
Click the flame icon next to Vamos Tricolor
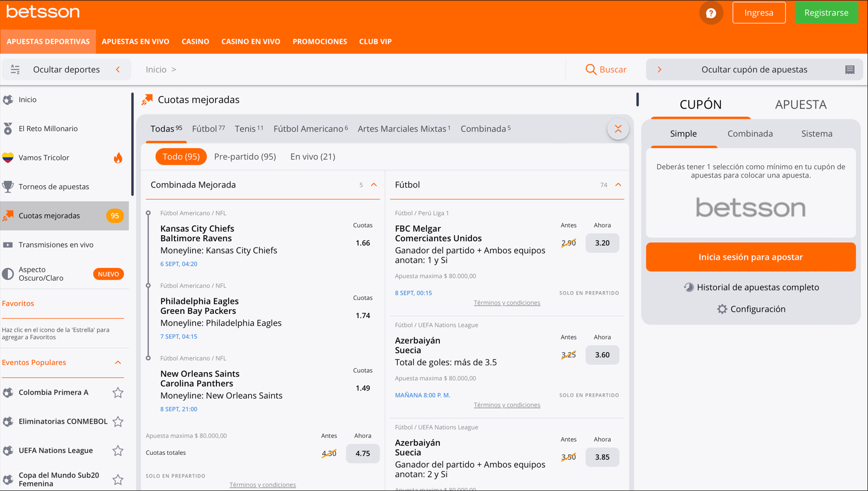pos(118,157)
